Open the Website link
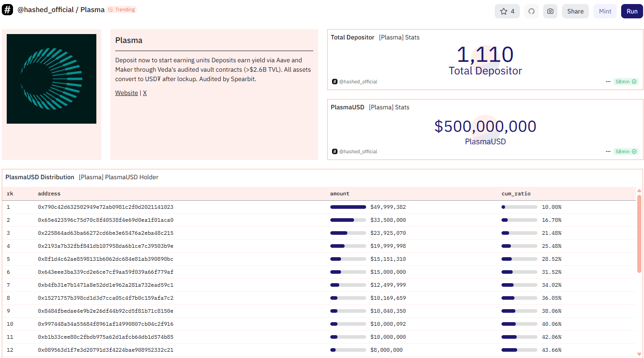The height and width of the screenshot is (358, 644). 126,93
